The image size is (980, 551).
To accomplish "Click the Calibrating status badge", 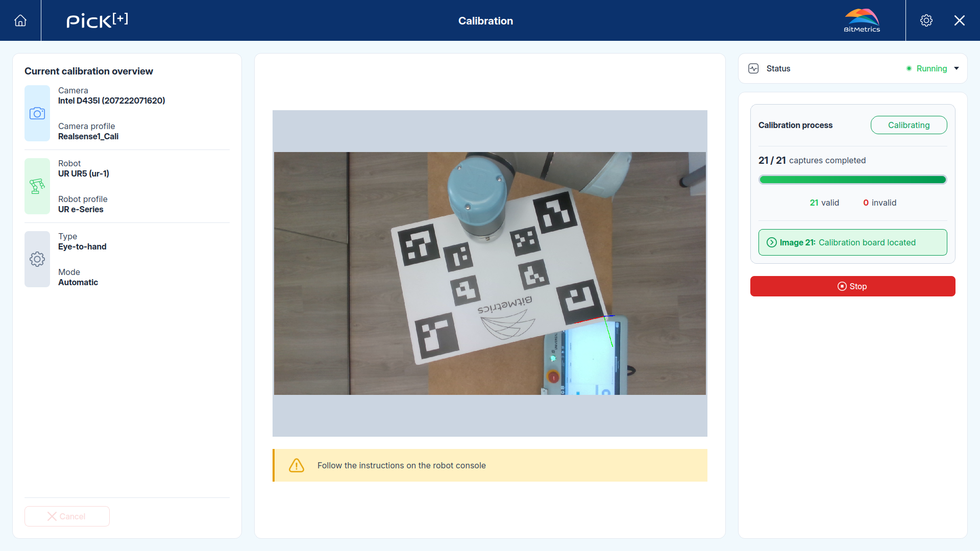I will [x=909, y=125].
